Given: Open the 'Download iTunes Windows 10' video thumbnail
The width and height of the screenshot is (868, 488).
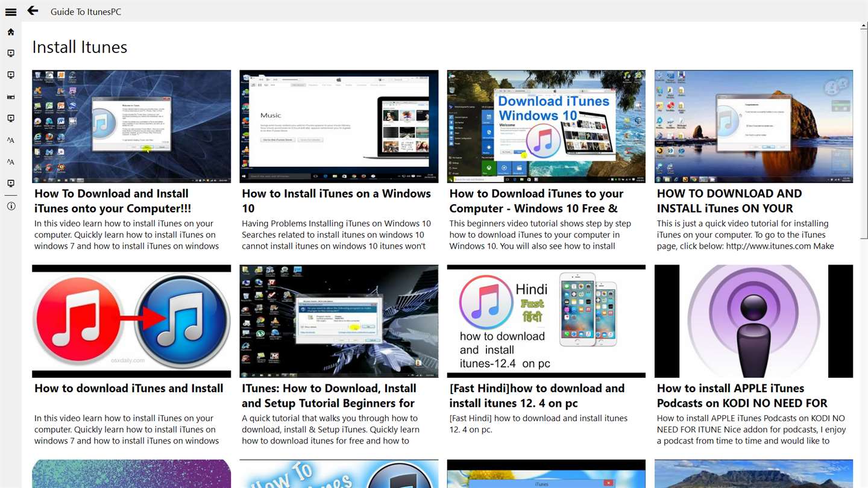Looking at the screenshot, I should (546, 127).
